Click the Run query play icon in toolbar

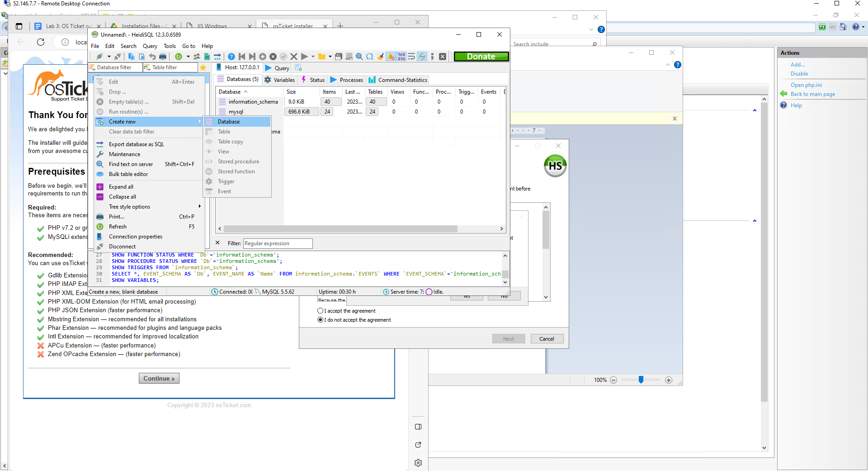[304, 57]
